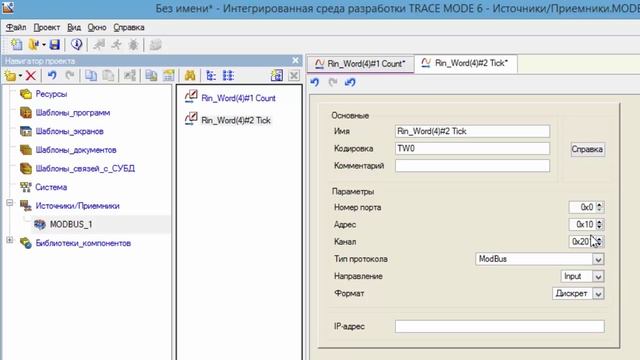640x360 pixels.
Task: Select the Система tree node
Action: (51, 187)
